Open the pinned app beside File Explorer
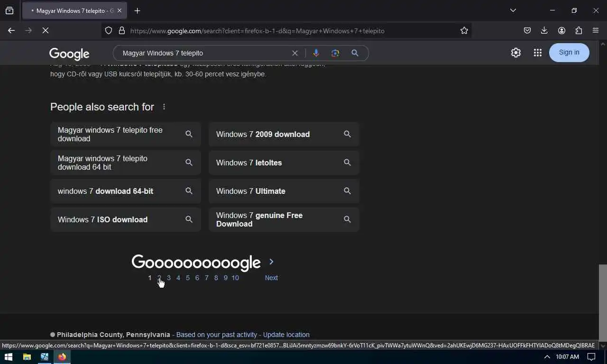This screenshot has width=607, height=364. 45,357
